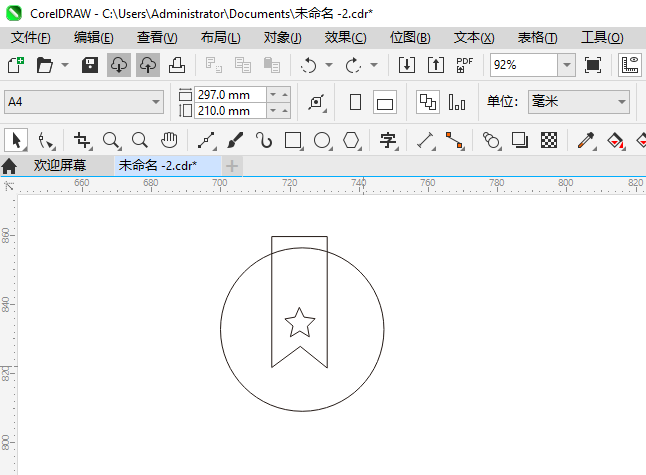Click the cloud upload icon
This screenshot has height=475, width=646.
pos(148,65)
